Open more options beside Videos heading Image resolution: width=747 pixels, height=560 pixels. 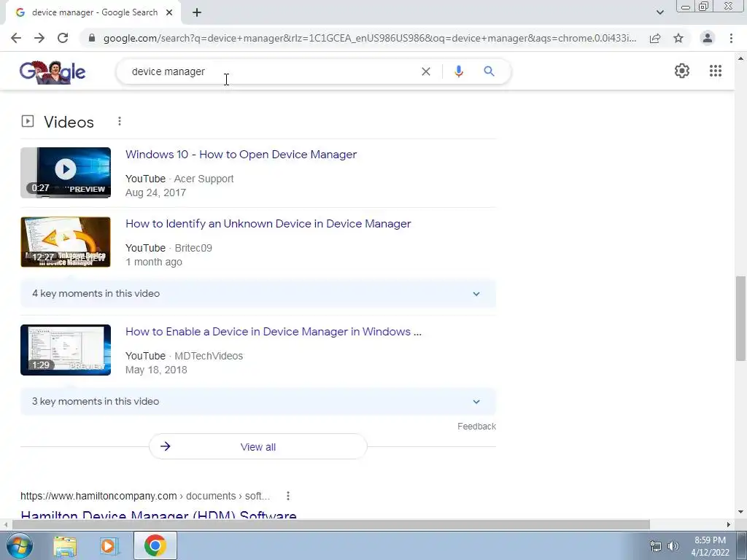(x=120, y=122)
